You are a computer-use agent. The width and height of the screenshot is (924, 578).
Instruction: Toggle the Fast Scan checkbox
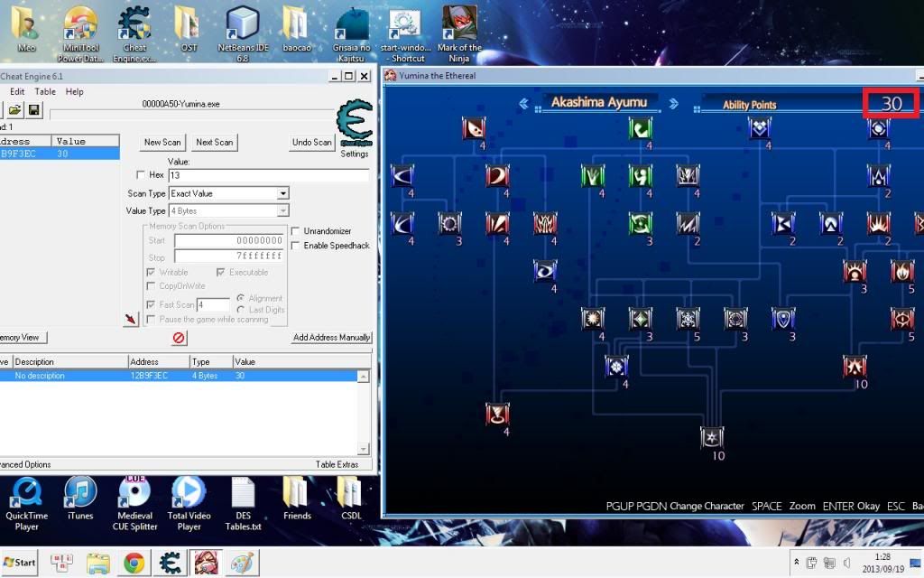pos(151,304)
